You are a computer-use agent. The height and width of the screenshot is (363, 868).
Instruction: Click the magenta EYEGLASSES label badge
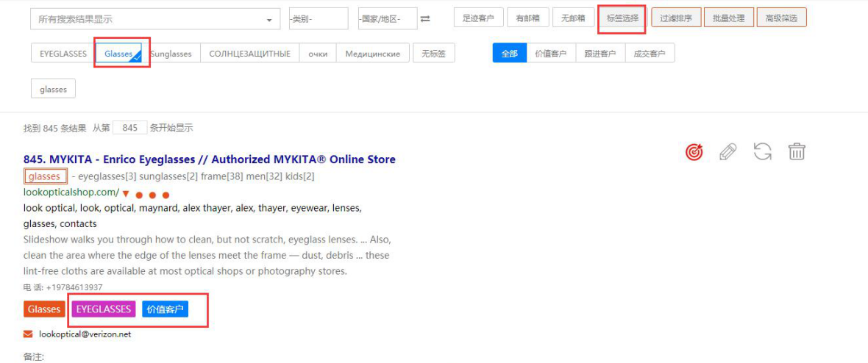[103, 309]
